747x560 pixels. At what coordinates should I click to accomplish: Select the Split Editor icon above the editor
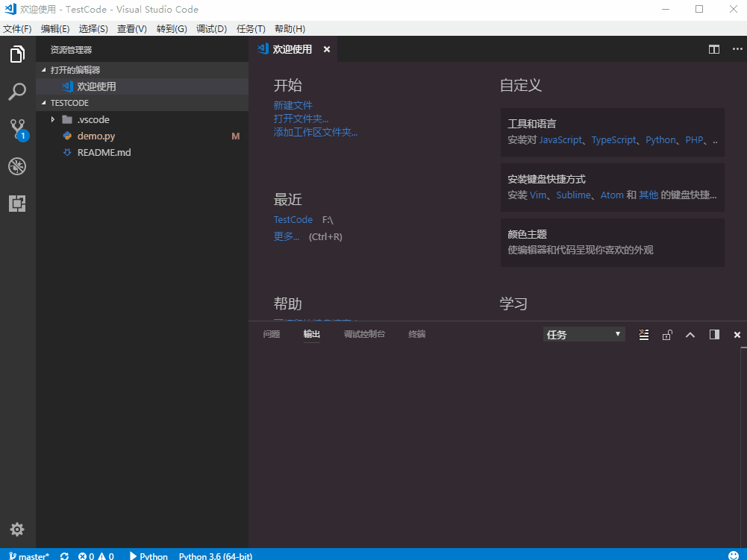tap(714, 49)
